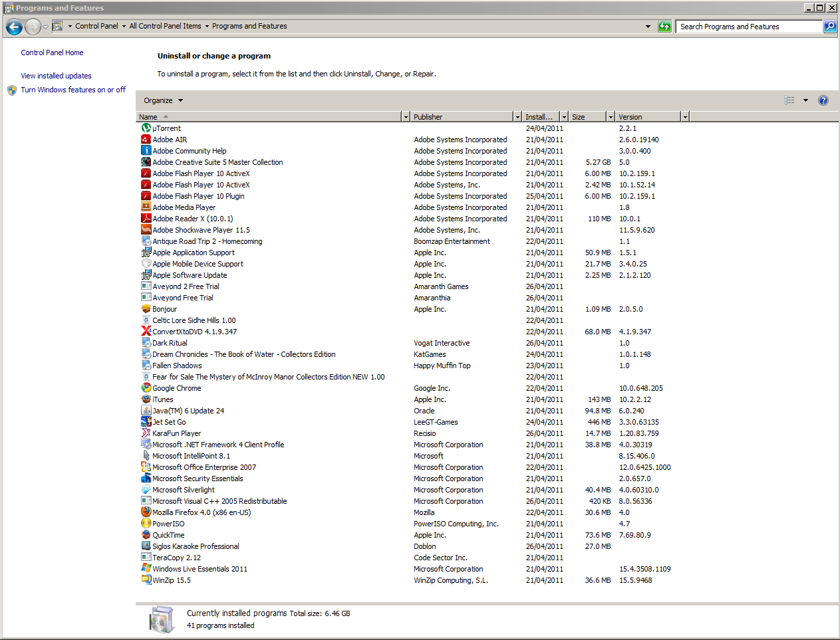Click the Java 6 Update 24 icon
Screen dimensions: 840x640
[x=146, y=411]
